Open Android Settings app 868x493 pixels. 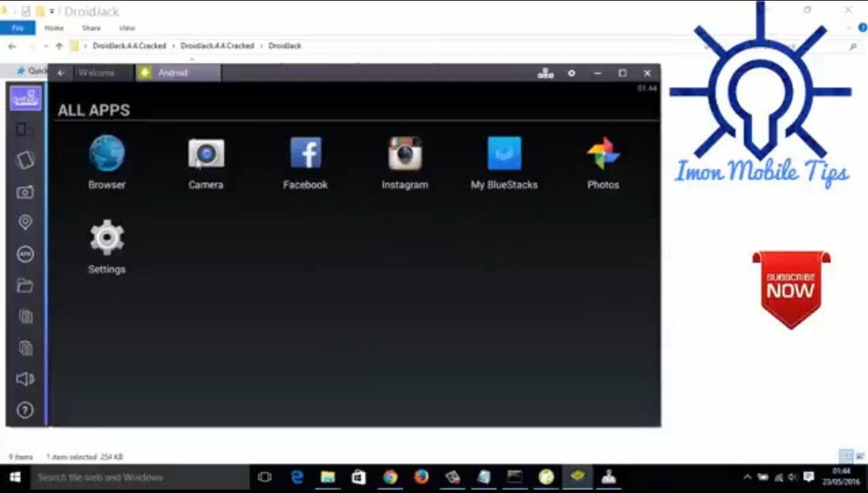[x=107, y=238]
